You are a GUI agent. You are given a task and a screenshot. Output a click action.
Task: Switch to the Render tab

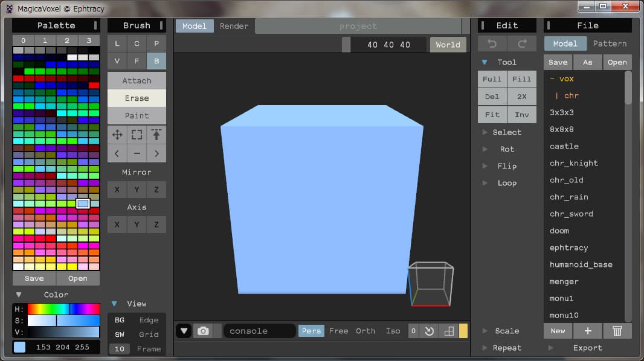click(x=234, y=26)
